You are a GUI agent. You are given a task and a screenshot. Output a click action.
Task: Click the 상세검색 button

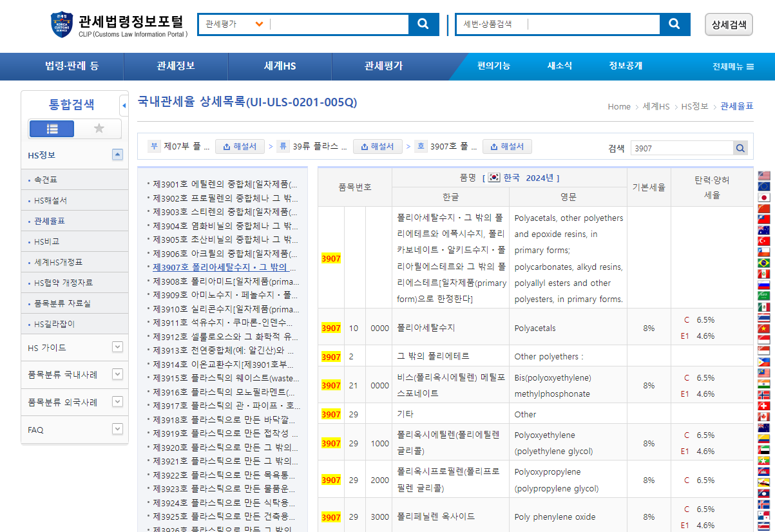tap(729, 24)
